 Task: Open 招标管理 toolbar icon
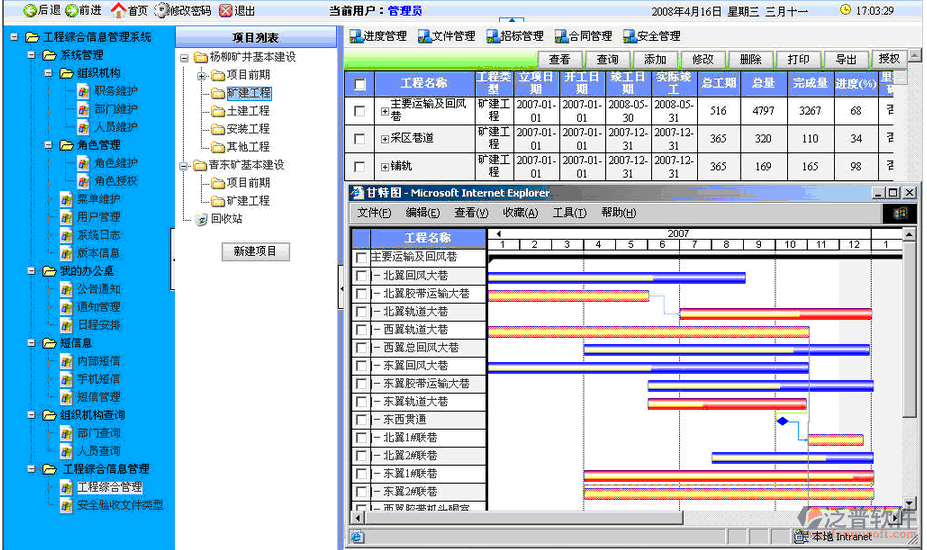pyautogui.click(x=493, y=37)
